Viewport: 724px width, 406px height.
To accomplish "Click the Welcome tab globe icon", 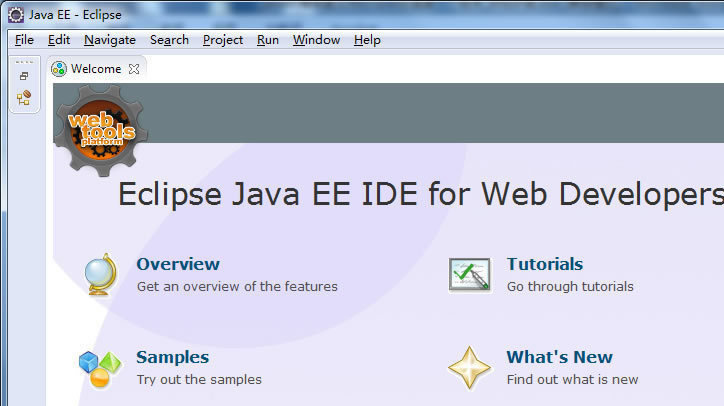I will point(59,69).
